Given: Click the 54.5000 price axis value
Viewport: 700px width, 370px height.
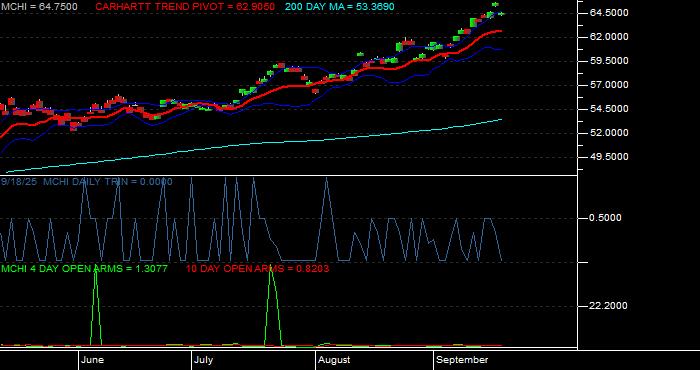Looking at the screenshot, I should tap(609, 109).
